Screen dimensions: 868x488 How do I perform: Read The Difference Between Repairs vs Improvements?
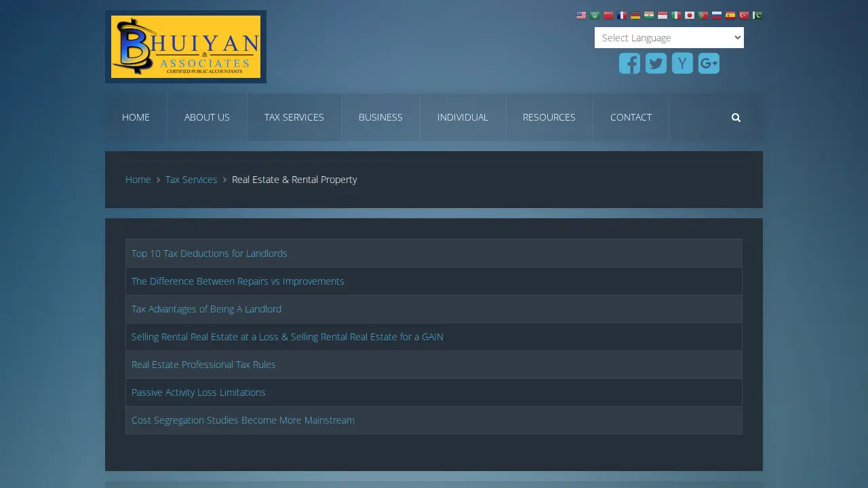click(238, 281)
